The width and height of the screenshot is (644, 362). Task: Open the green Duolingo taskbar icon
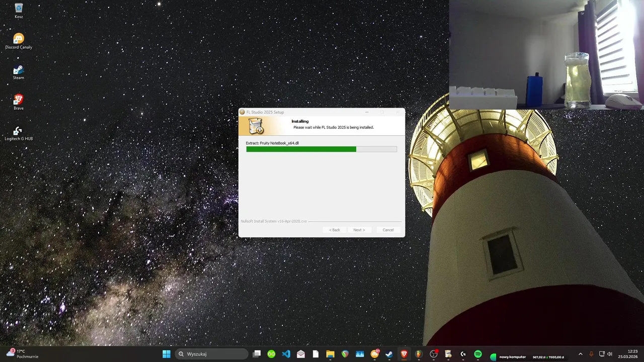pos(271,354)
